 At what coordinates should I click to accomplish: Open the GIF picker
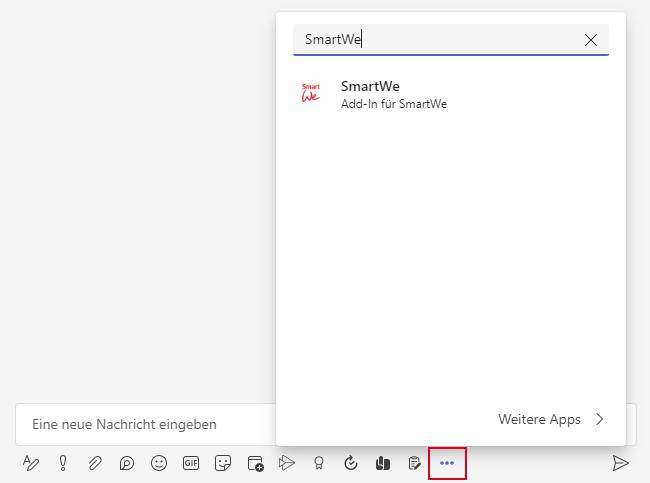(191, 463)
